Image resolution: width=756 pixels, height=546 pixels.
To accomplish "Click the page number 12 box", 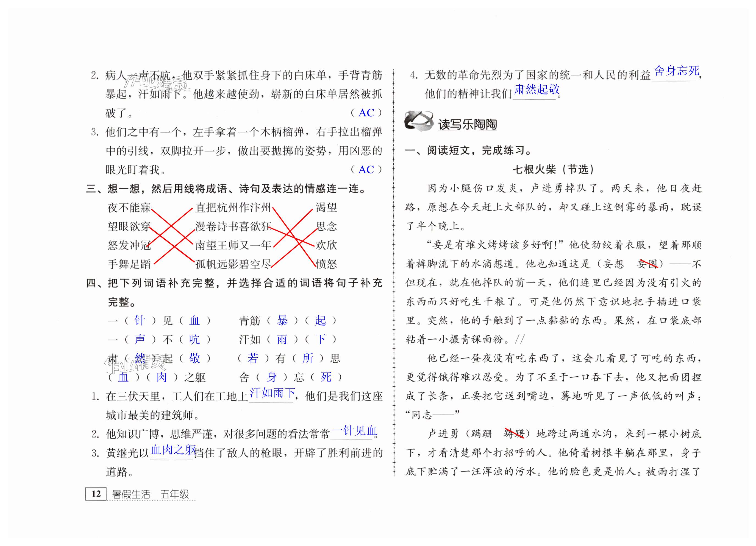I will [96, 494].
